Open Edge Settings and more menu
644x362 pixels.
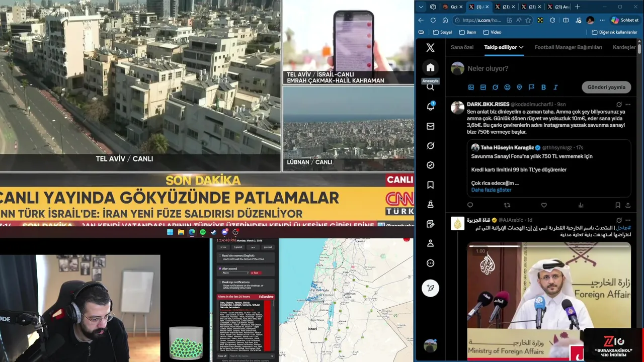click(602, 20)
